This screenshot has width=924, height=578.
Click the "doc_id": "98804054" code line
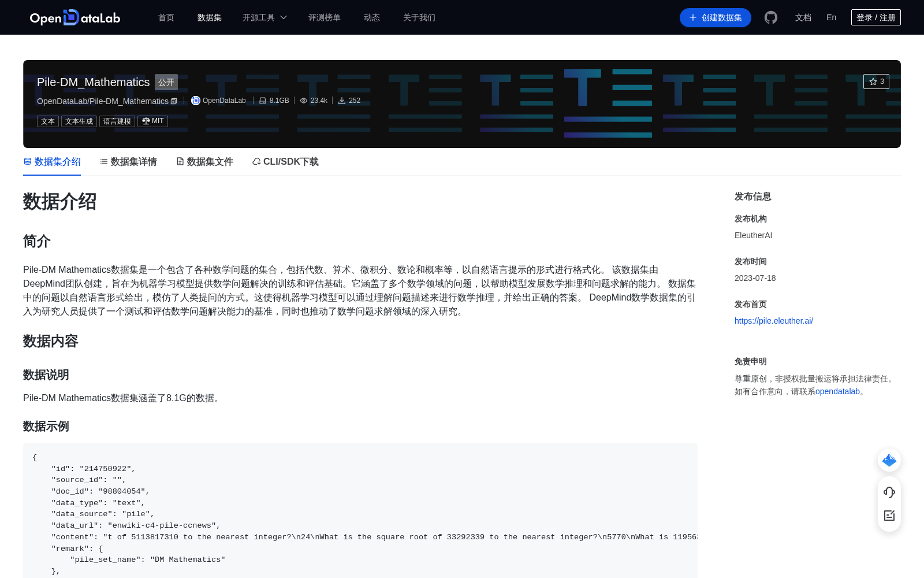[100, 491]
